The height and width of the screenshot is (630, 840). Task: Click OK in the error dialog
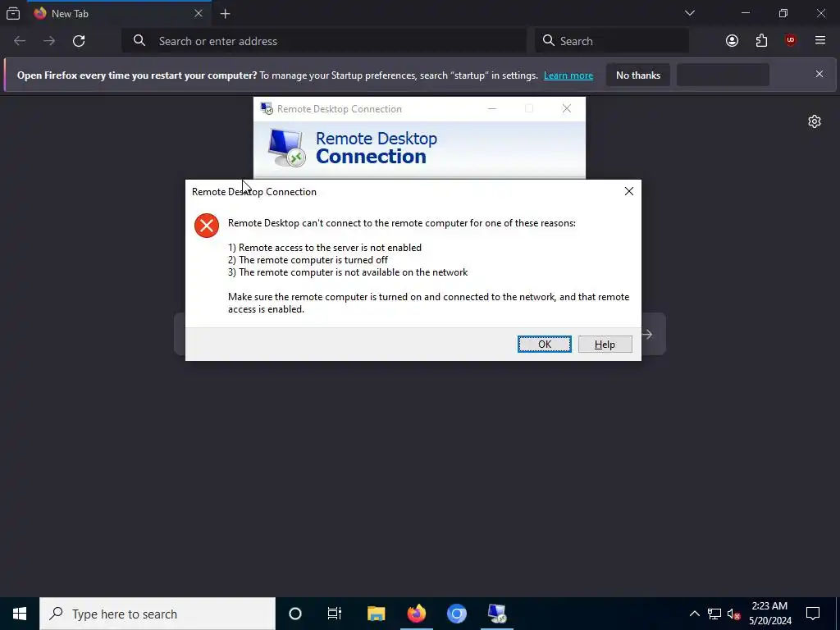[545, 344]
